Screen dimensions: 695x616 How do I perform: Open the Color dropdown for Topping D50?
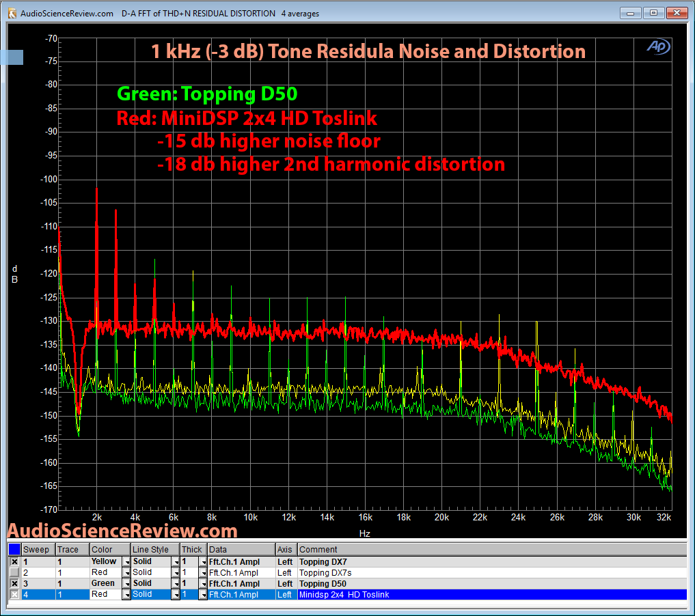(x=126, y=584)
